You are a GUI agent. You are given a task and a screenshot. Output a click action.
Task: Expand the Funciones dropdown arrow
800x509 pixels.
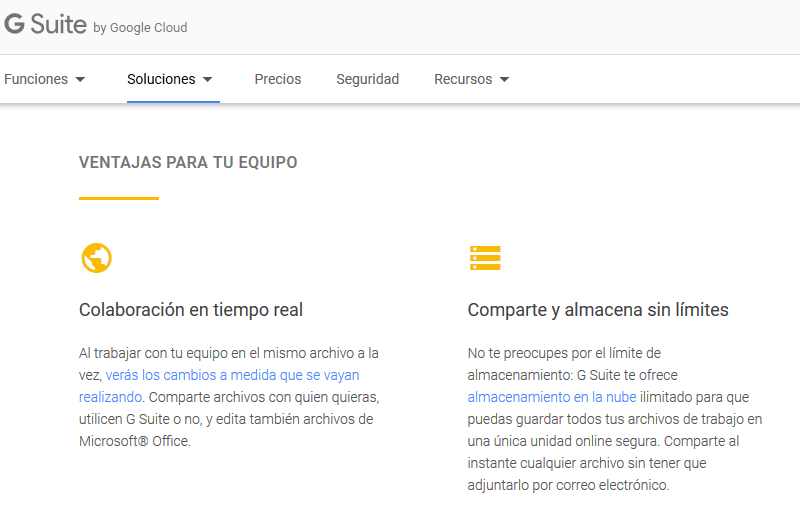coord(80,80)
